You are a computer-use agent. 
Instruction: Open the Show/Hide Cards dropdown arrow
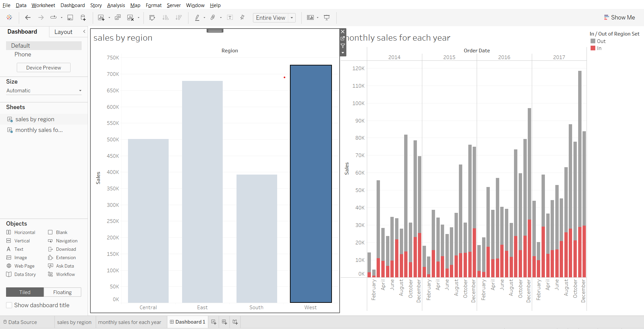pos(317,18)
